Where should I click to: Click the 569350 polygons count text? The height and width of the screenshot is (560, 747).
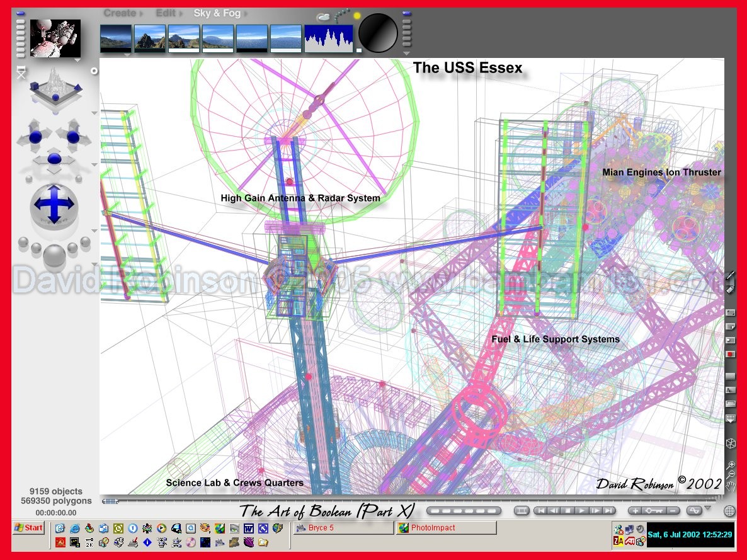click(x=56, y=501)
